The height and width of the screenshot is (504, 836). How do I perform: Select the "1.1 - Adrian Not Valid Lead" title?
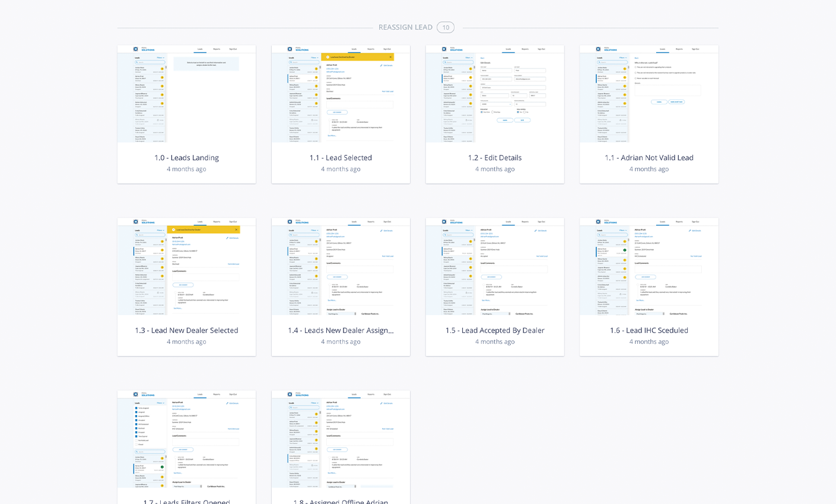pos(649,158)
